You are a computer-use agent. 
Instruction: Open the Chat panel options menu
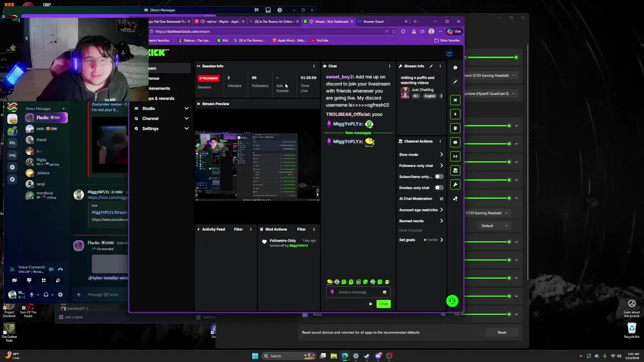click(x=389, y=66)
